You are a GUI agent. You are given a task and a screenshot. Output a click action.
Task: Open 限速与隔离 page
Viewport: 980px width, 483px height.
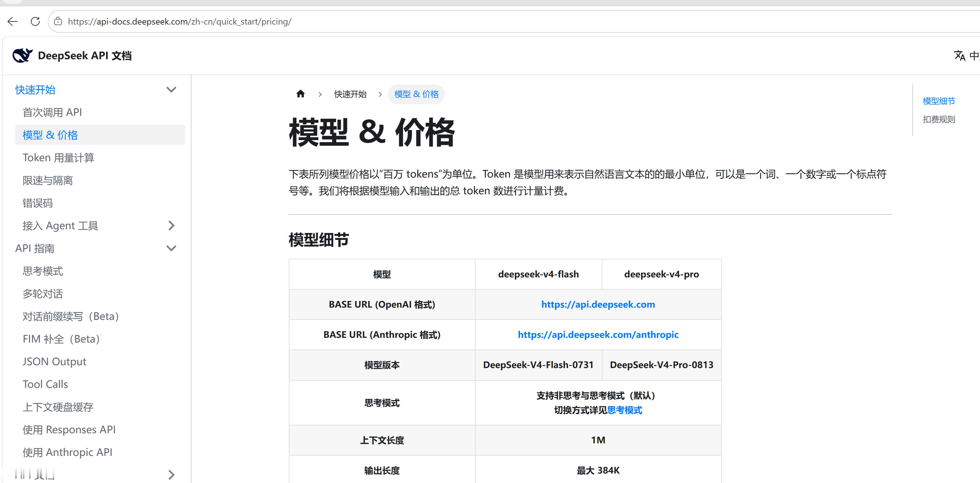48,180
